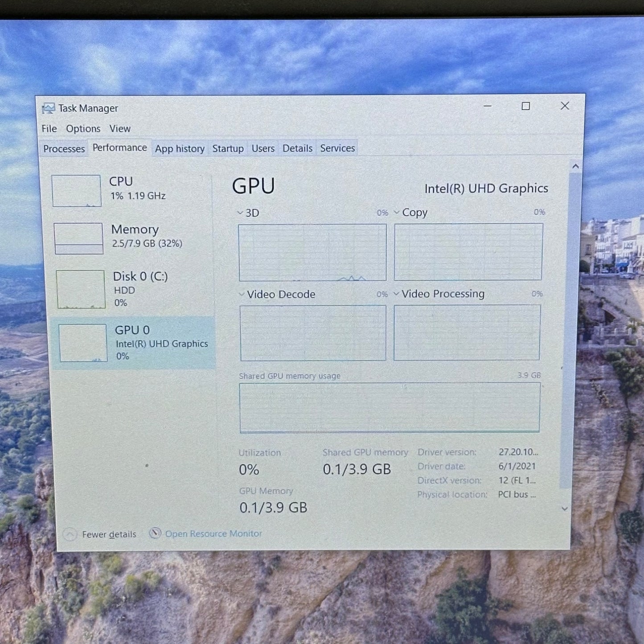
Task: Click the Disk 0 HDD label
Action: (x=124, y=290)
